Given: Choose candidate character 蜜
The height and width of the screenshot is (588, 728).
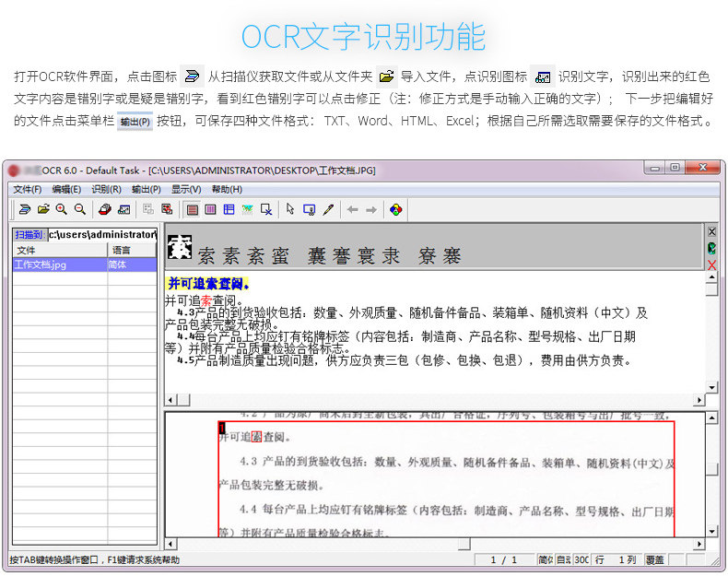Looking at the screenshot, I should pyautogui.click(x=280, y=256).
